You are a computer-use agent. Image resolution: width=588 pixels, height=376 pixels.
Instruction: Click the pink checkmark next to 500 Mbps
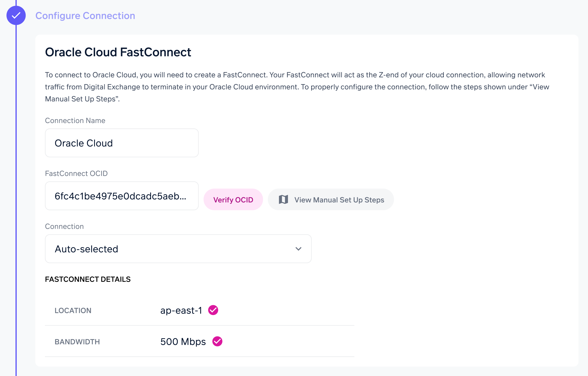[217, 341]
